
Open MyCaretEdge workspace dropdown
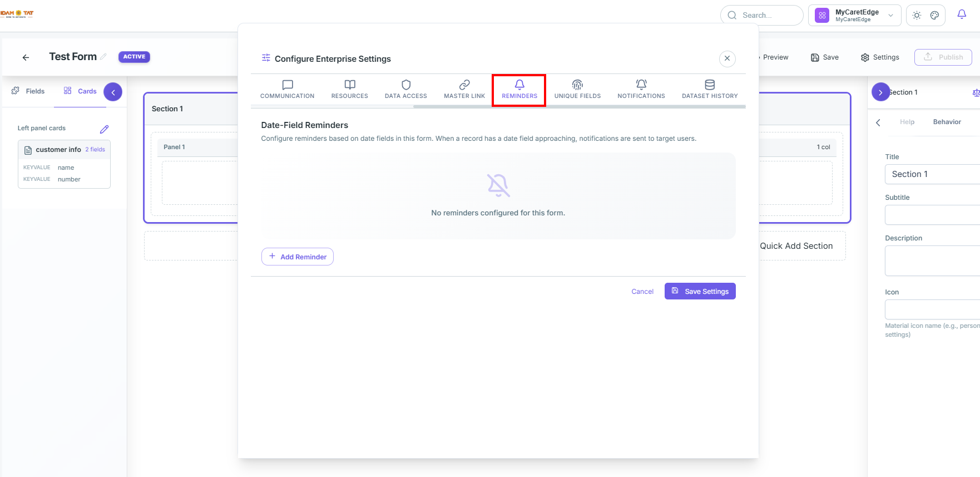tap(855, 16)
